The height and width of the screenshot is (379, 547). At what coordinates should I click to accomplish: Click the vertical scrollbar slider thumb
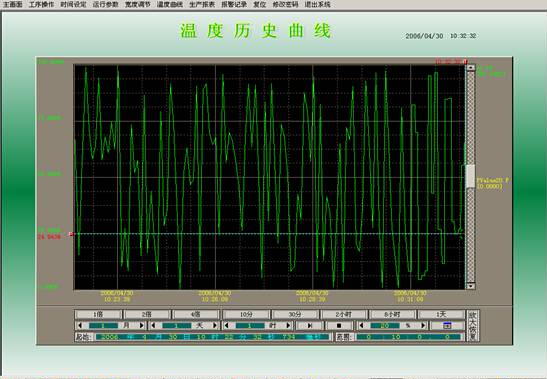470,176
